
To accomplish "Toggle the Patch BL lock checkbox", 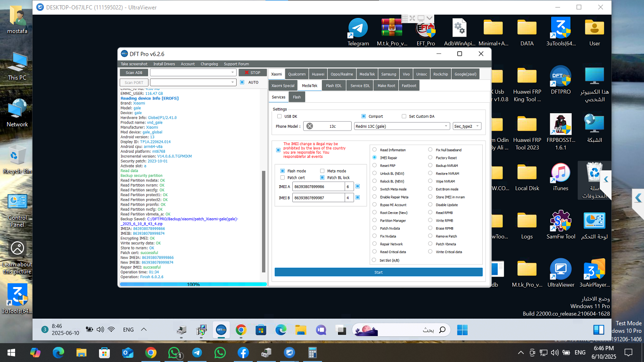I will [x=322, y=178].
